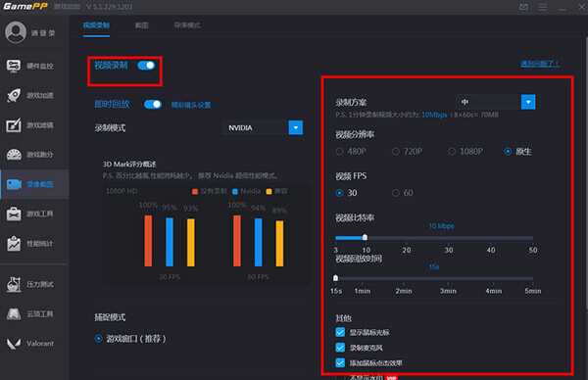Screen dimensions: 588x380
Task: Set bitrate slider to the 30 mark
Action: click(x=449, y=238)
